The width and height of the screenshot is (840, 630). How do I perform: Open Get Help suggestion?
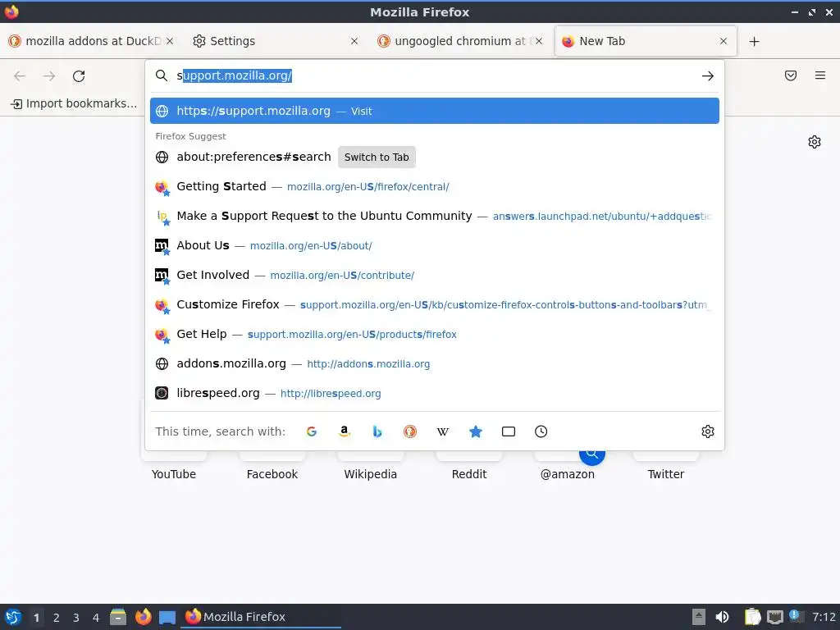(435, 335)
